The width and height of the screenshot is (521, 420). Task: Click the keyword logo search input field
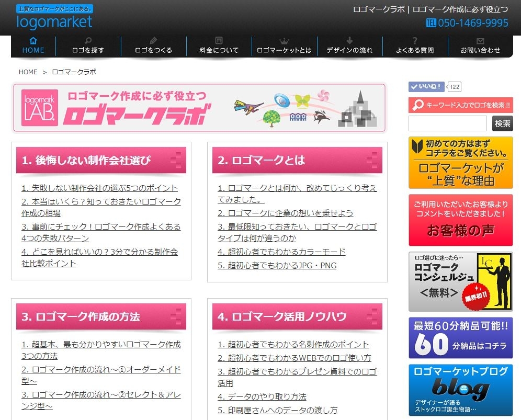point(448,123)
